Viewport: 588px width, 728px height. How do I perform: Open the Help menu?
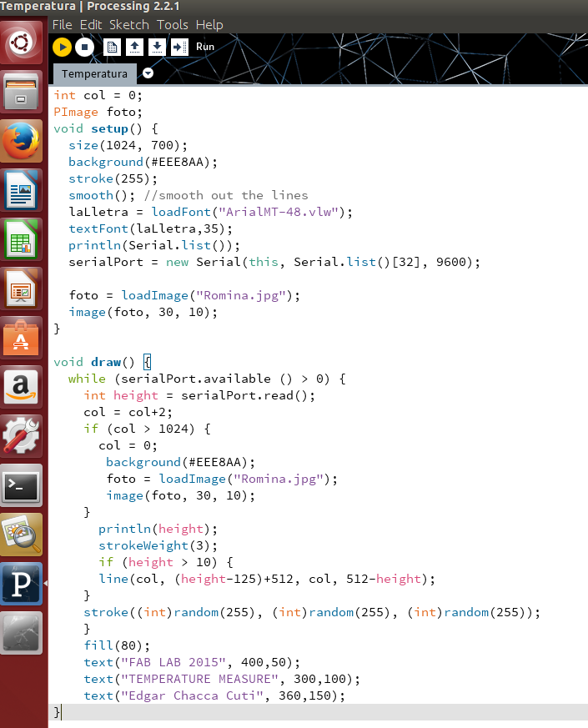[x=209, y=25]
